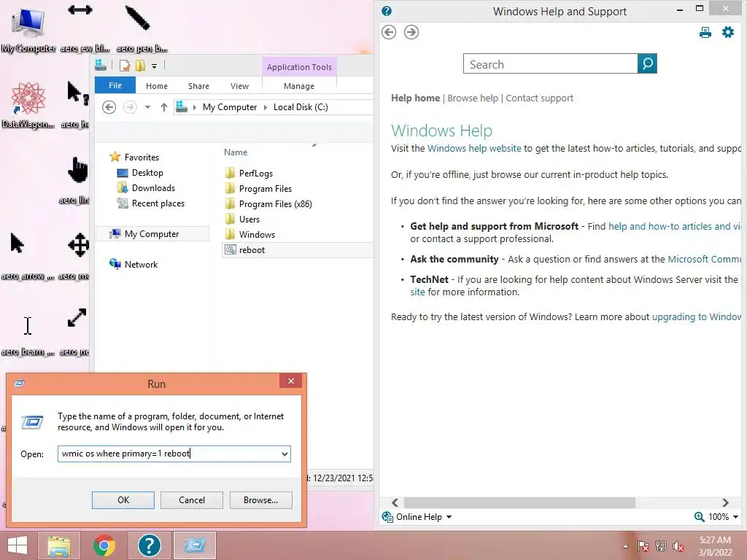
Task: Click the Help search field
Action: (x=550, y=64)
